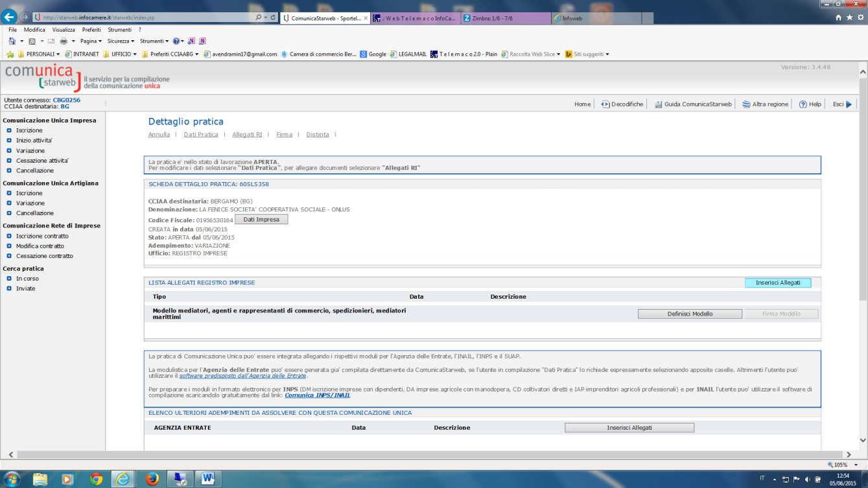This screenshot has height=488, width=868.
Task: Click the browser back arrow button
Action: point(10,17)
